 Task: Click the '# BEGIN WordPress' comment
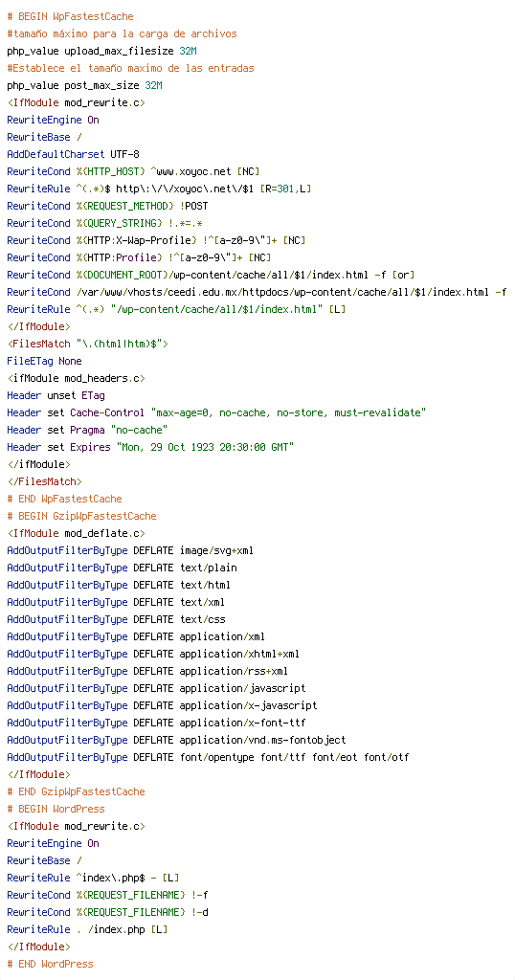56,810
